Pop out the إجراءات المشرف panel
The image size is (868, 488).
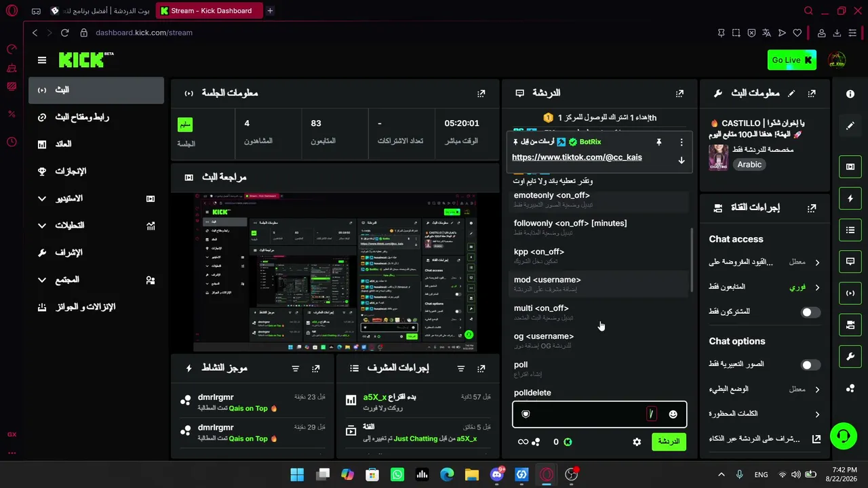coord(481,369)
